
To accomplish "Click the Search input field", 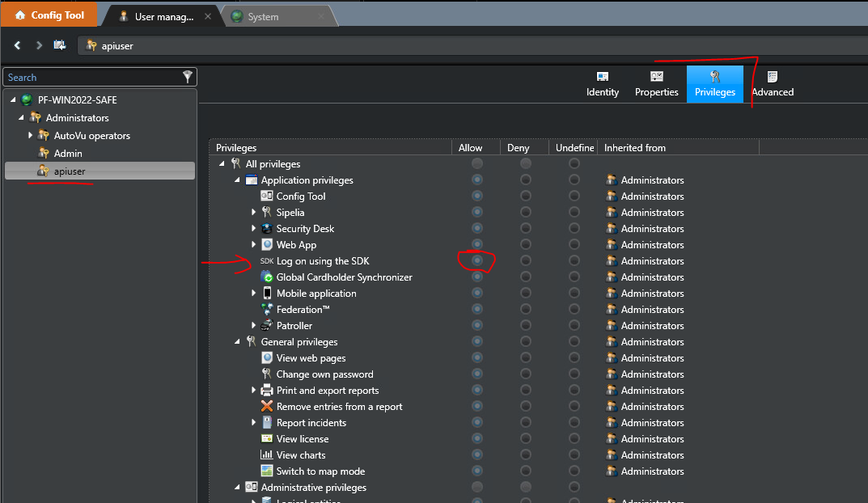I will coord(91,78).
